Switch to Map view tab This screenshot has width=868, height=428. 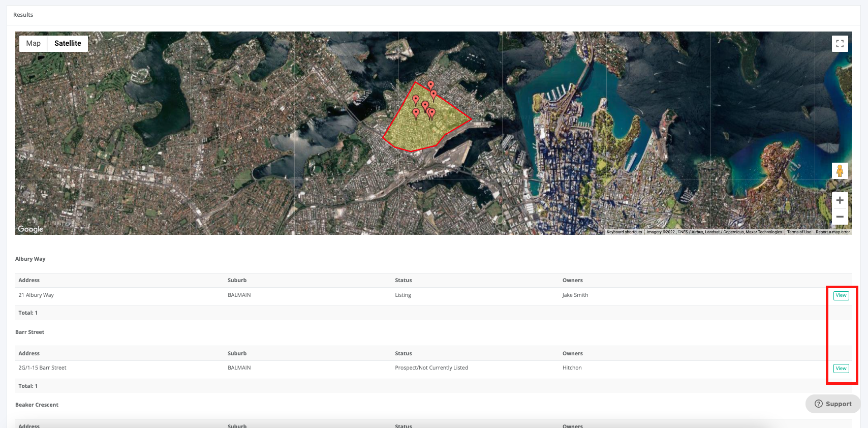pyautogui.click(x=34, y=43)
